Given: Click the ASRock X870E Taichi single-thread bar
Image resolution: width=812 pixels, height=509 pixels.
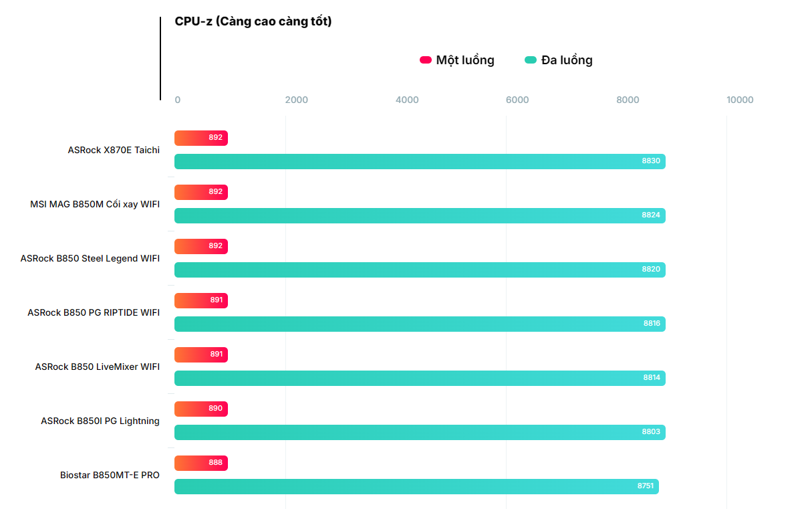Looking at the screenshot, I should [200, 138].
